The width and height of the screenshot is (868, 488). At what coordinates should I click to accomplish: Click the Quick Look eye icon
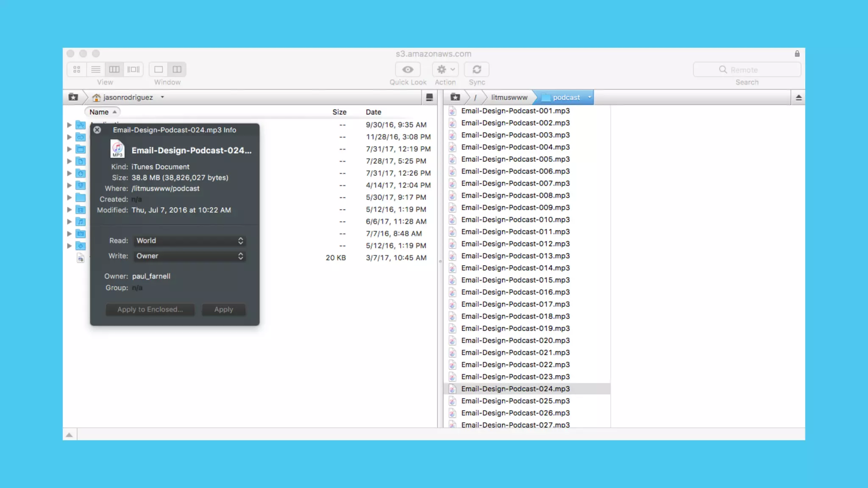tap(408, 69)
